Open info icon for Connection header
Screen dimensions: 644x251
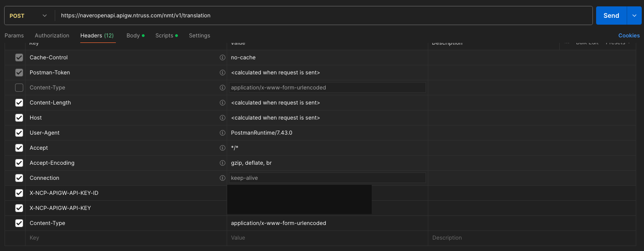click(x=223, y=178)
